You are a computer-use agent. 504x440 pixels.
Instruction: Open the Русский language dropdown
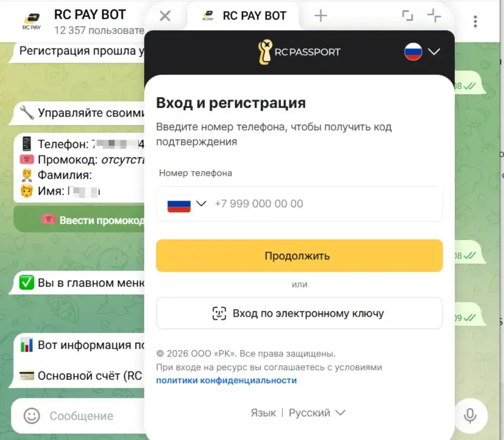pyautogui.click(x=317, y=413)
